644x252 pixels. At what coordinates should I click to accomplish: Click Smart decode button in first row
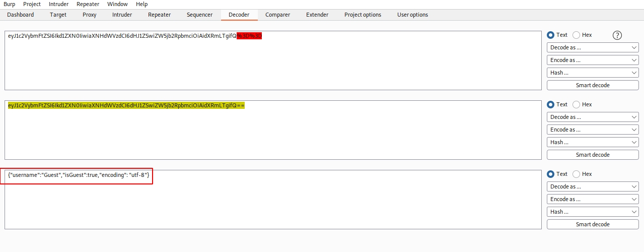[593, 86]
